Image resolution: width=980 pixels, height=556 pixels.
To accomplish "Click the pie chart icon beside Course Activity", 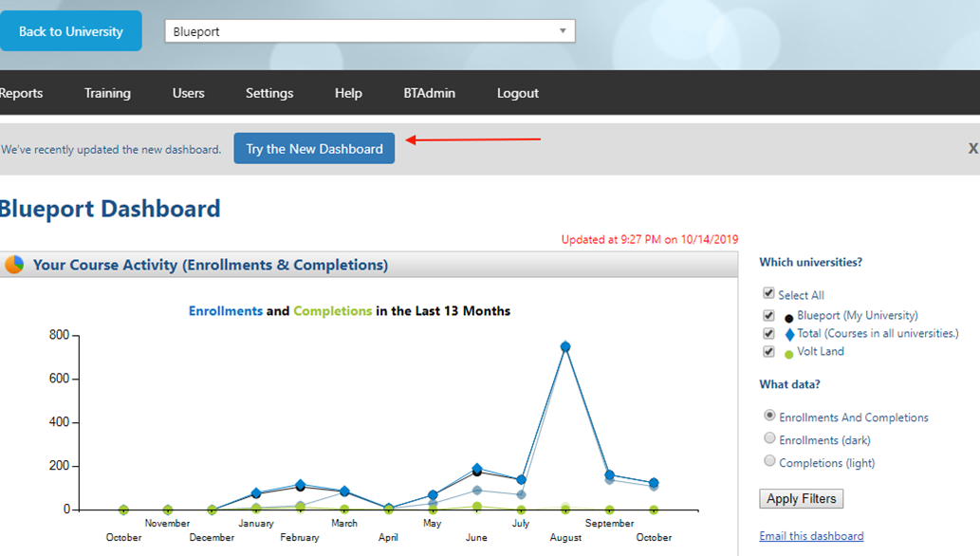I will tap(13, 265).
